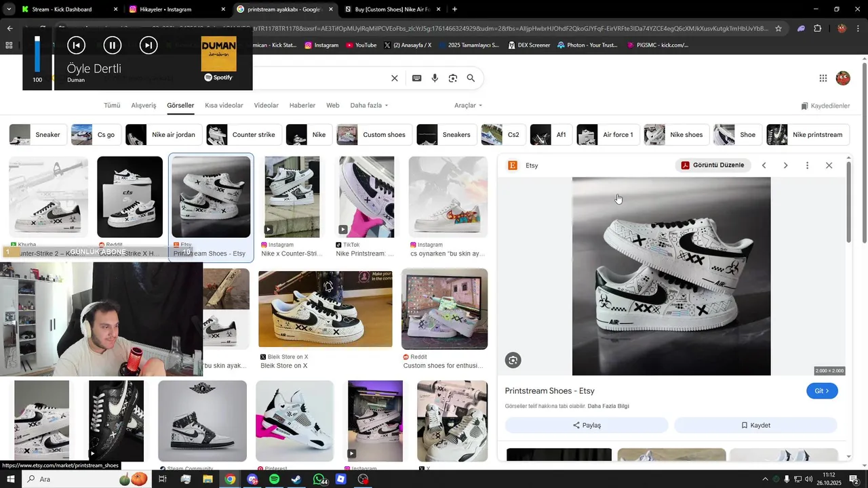
Task: Select the Air force 1 filter chip
Action: (x=608, y=134)
